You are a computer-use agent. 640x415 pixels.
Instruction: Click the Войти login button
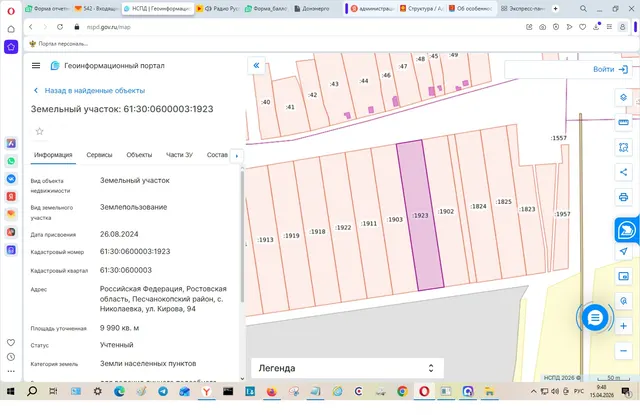[x=610, y=69]
